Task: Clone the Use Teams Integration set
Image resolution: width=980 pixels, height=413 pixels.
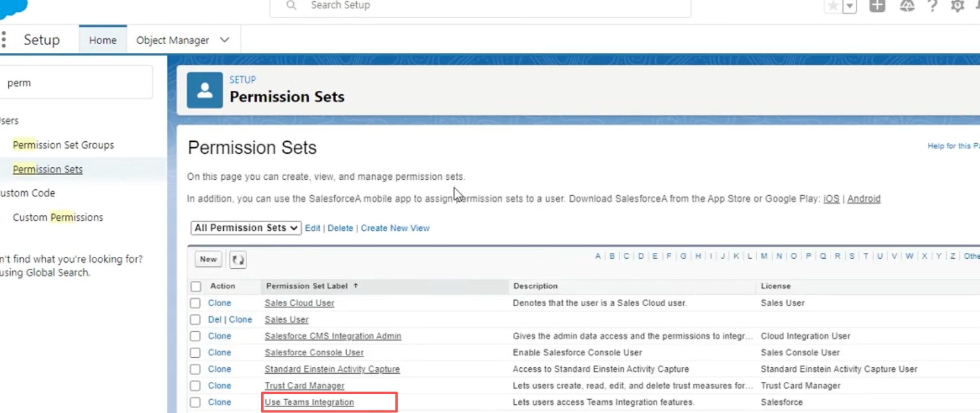Action: click(220, 402)
